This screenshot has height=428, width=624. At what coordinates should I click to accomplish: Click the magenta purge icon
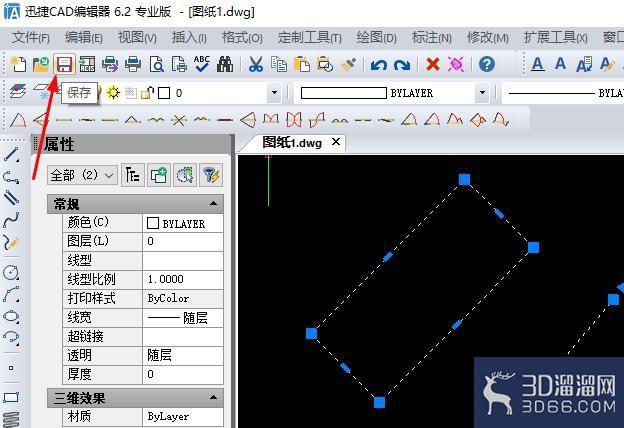click(456, 64)
